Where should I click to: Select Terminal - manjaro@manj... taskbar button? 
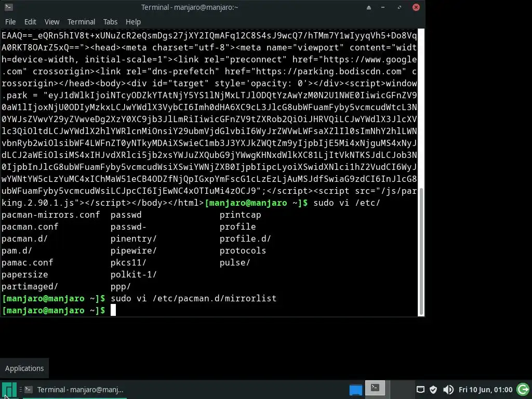pos(75,390)
